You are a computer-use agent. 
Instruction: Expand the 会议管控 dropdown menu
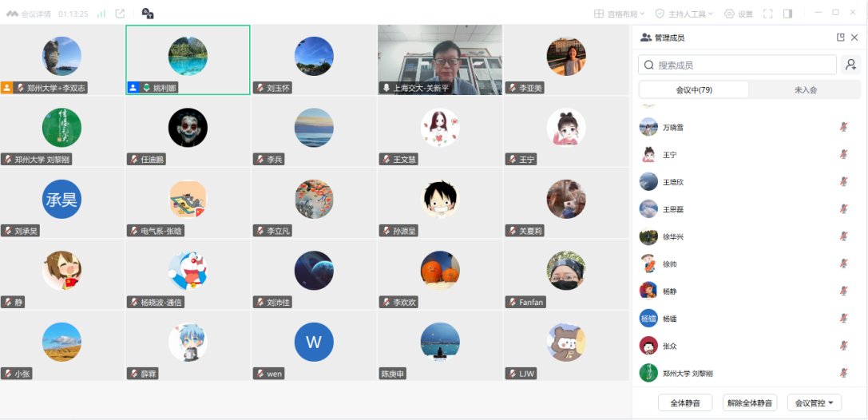(x=814, y=403)
